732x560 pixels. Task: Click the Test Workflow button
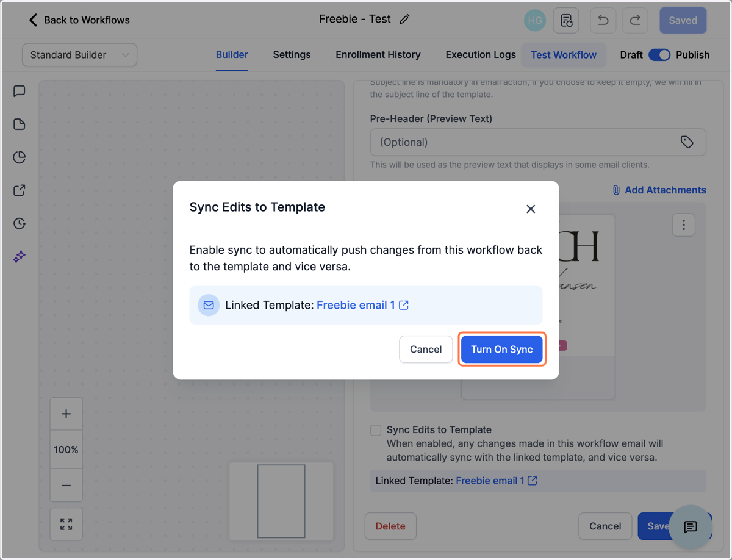point(564,55)
